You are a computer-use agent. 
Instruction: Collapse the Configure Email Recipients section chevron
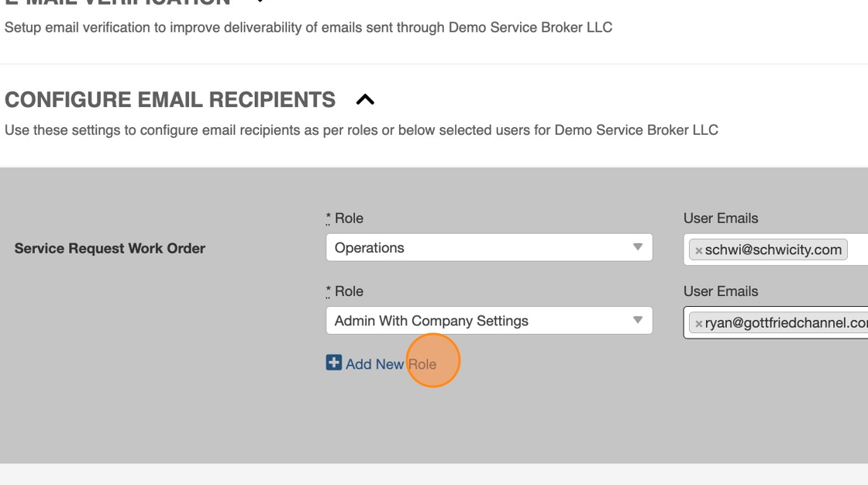click(365, 100)
